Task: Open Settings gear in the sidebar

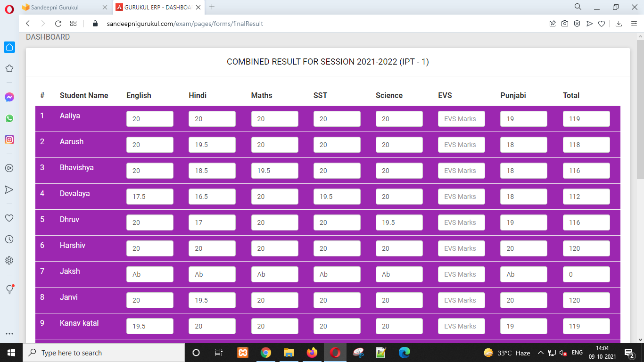Action: tap(9, 260)
